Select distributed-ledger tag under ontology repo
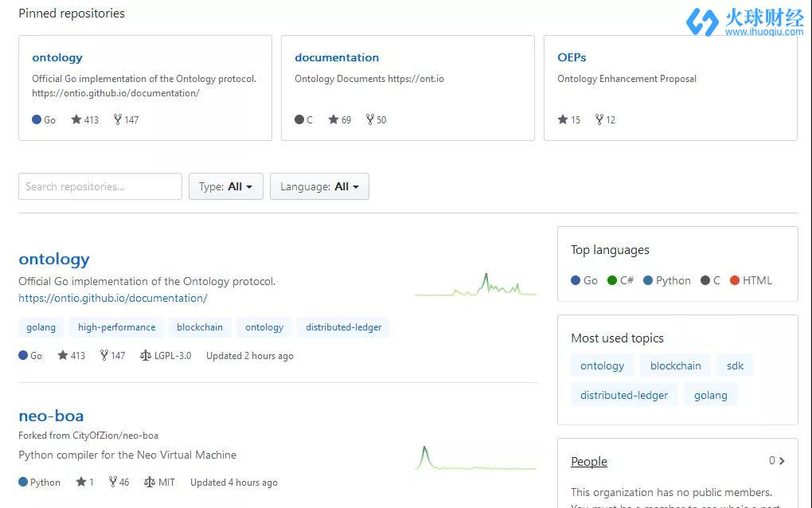Image resolution: width=812 pixels, height=508 pixels. (344, 327)
